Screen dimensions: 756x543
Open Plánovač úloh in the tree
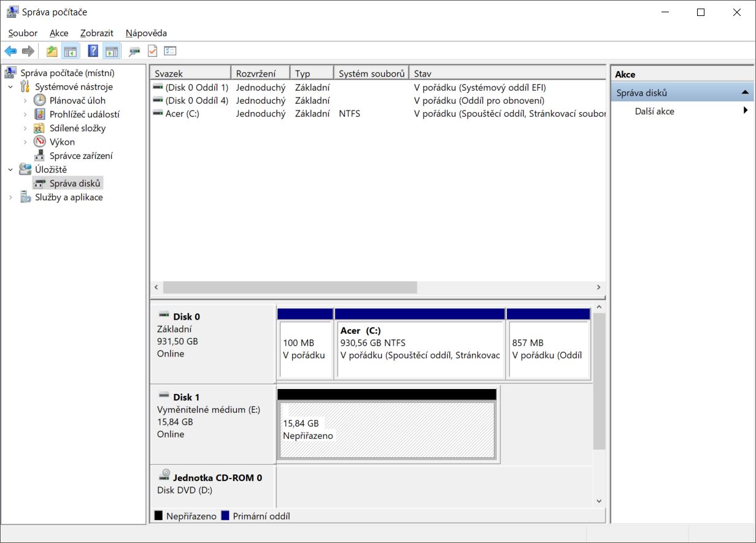point(77,100)
